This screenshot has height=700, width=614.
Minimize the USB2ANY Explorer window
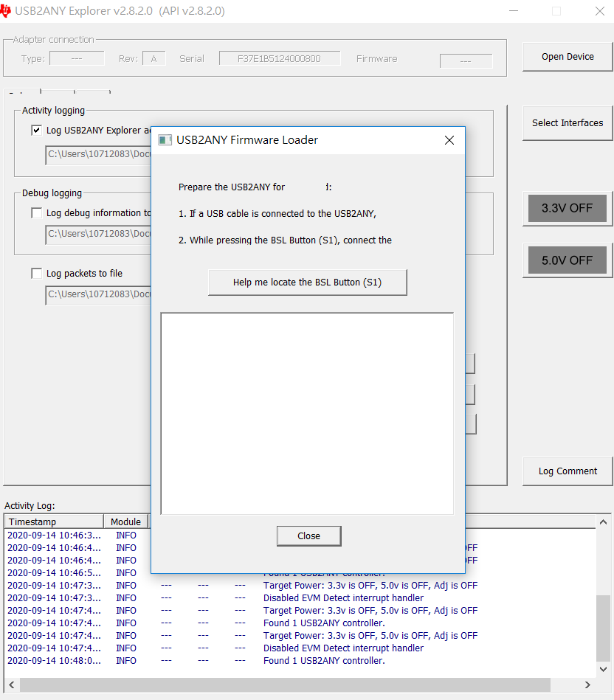click(x=514, y=11)
